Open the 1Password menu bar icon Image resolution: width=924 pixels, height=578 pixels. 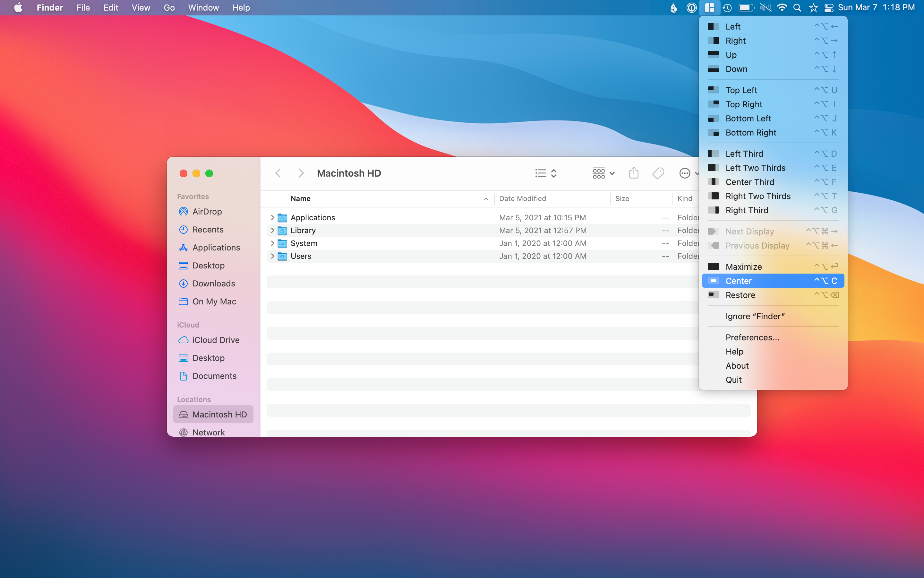pyautogui.click(x=691, y=8)
